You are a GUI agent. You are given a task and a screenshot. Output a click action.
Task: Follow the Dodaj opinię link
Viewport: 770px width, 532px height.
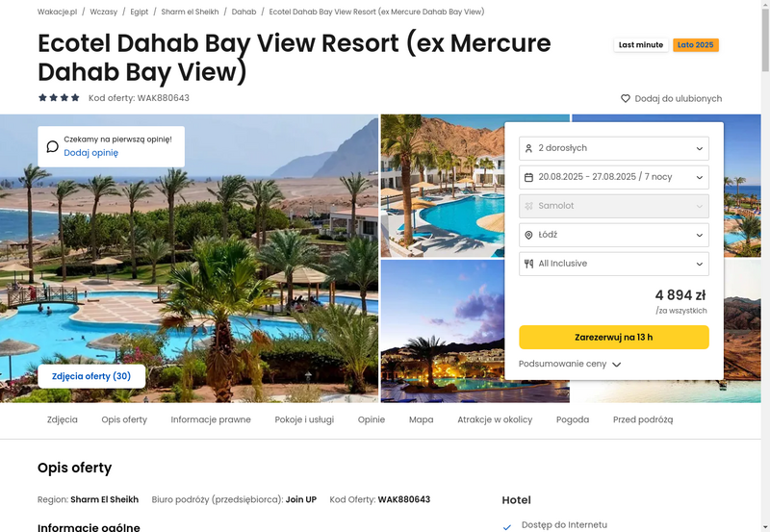(x=90, y=153)
